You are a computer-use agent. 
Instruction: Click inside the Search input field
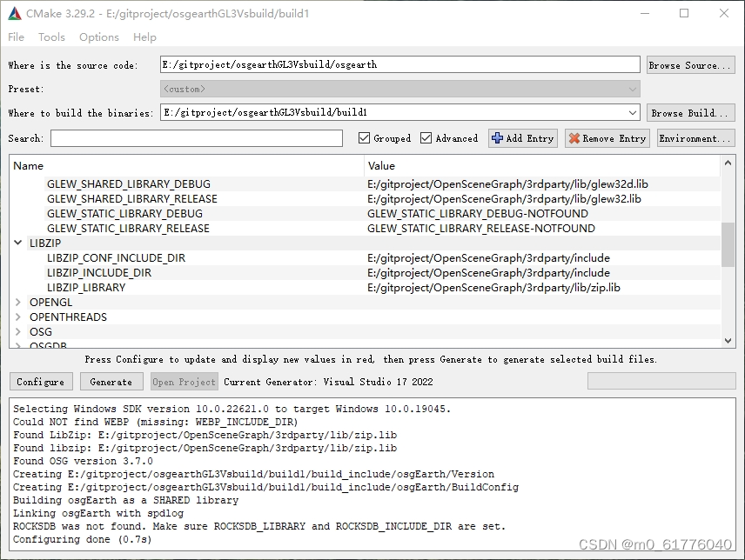pos(191,137)
